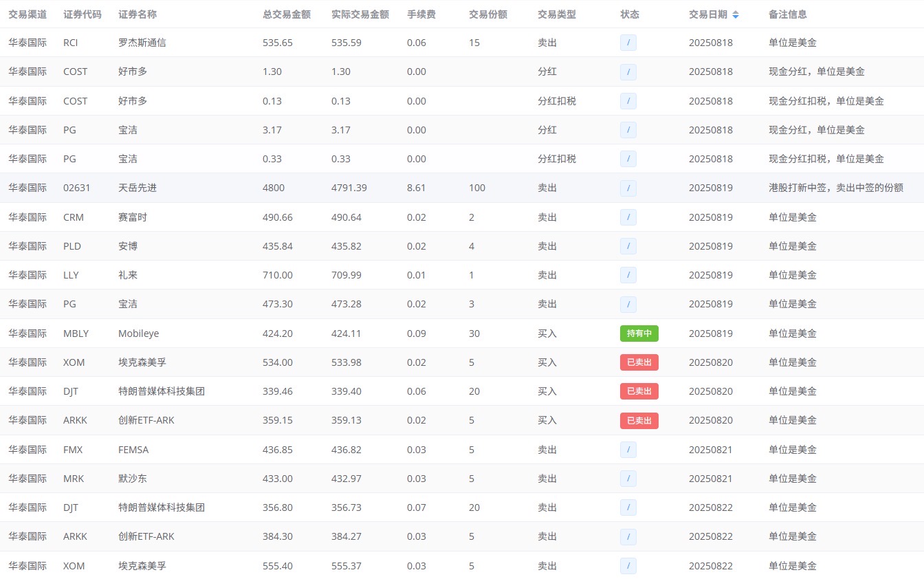Click the 359.15 total amount cell
The image size is (924, 579).
(278, 420)
